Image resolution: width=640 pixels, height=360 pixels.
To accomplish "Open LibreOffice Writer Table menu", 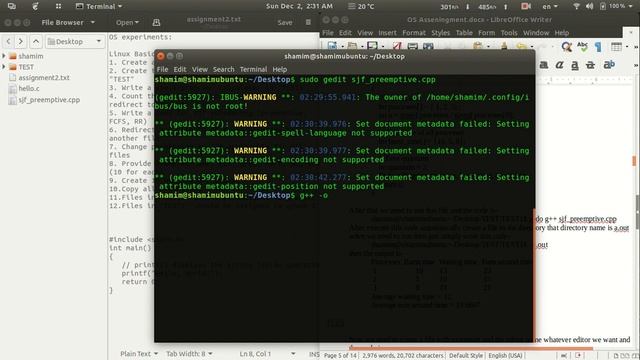I will pyautogui.click(x=464, y=33).
